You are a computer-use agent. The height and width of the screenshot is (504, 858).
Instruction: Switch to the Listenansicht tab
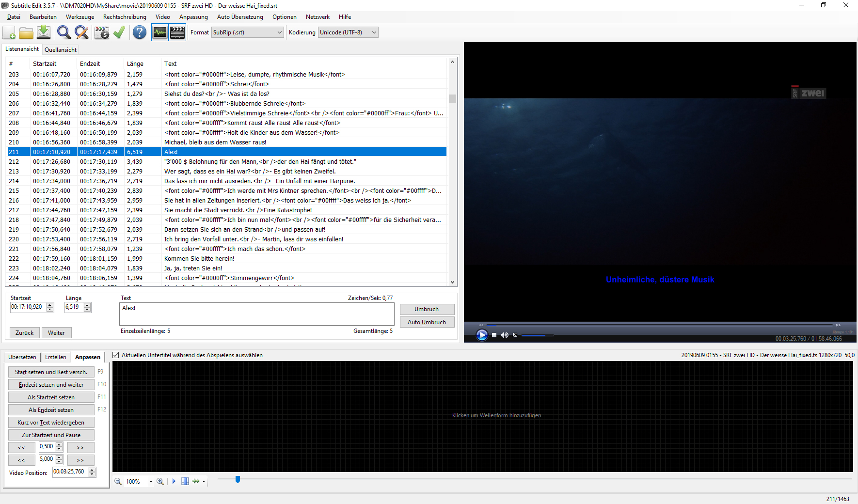(22, 49)
